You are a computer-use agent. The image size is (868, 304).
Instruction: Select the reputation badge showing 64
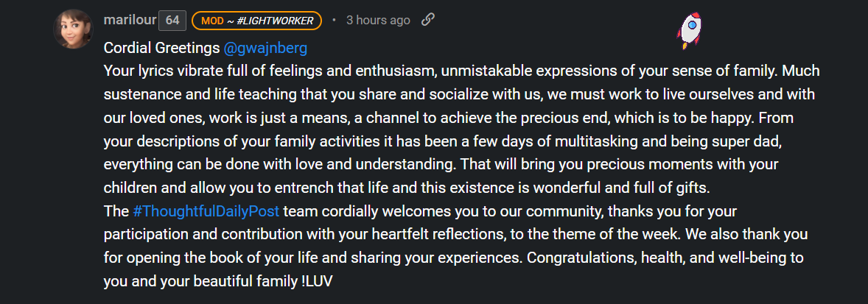(172, 21)
